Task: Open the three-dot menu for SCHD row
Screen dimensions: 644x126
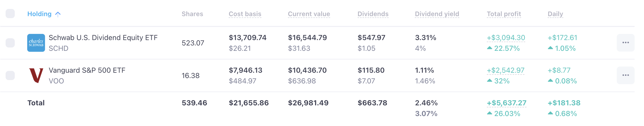Action: pos(625,43)
